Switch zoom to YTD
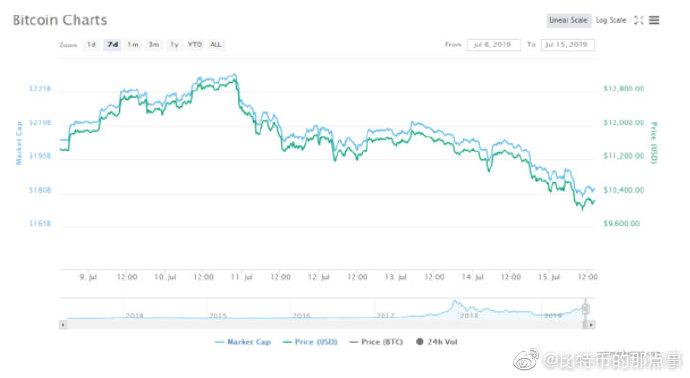This screenshot has width=690, height=378. click(195, 44)
